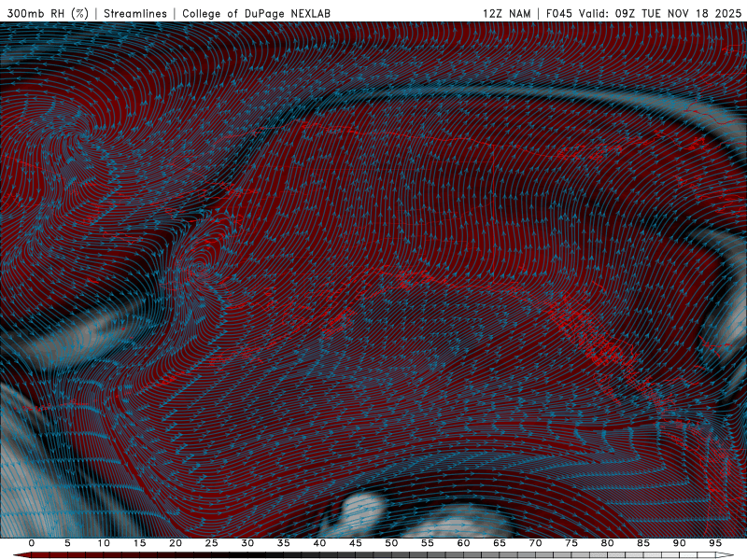Click the left arrow tip of the colorbar
The height and width of the screenshot is (560, 747).
pos(21,555)
